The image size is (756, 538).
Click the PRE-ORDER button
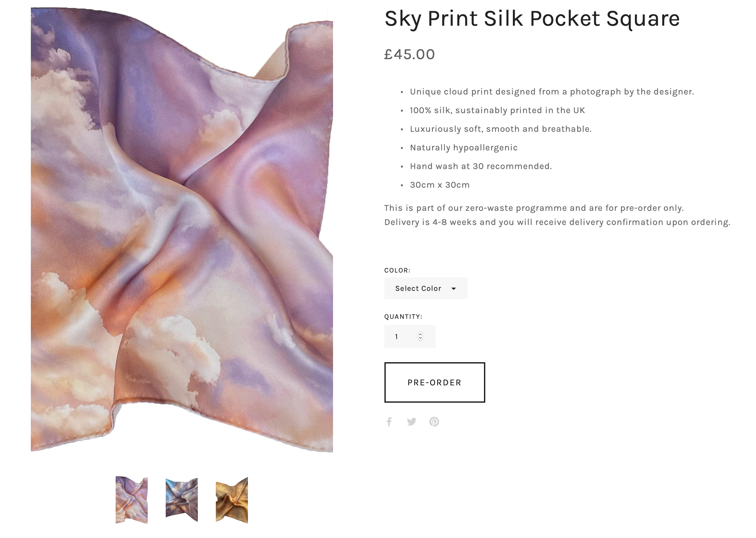pos(434,382)
